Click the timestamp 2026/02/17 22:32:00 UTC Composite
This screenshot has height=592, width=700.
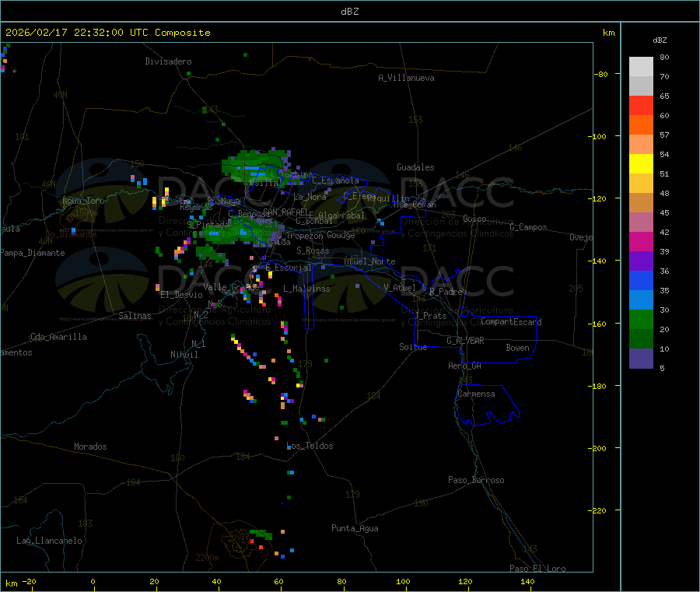(107, 33)
